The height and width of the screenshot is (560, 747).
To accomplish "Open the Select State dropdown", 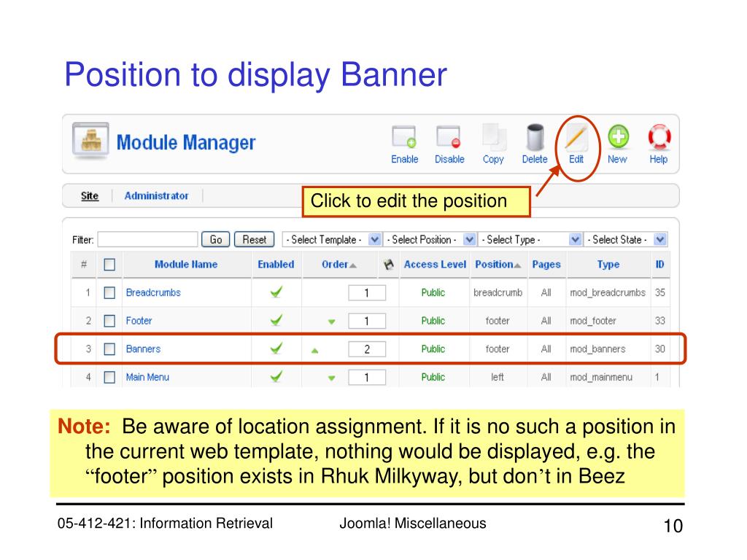I will click(625, 239).
